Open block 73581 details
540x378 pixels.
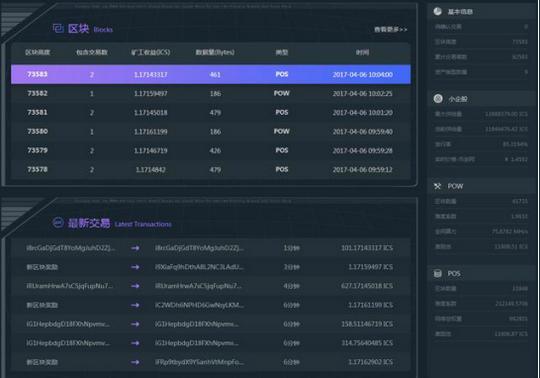(37, 113)
